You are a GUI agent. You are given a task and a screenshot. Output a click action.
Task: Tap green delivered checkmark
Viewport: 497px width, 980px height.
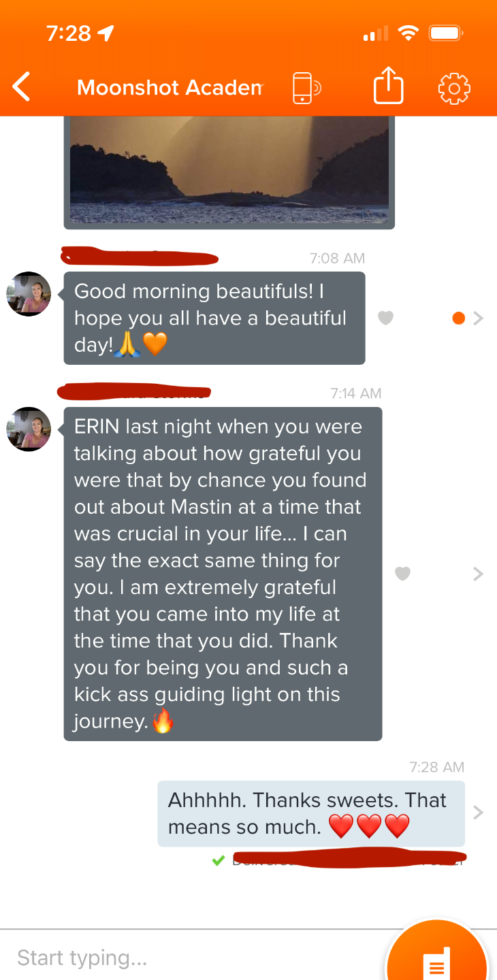coord(219,861)
